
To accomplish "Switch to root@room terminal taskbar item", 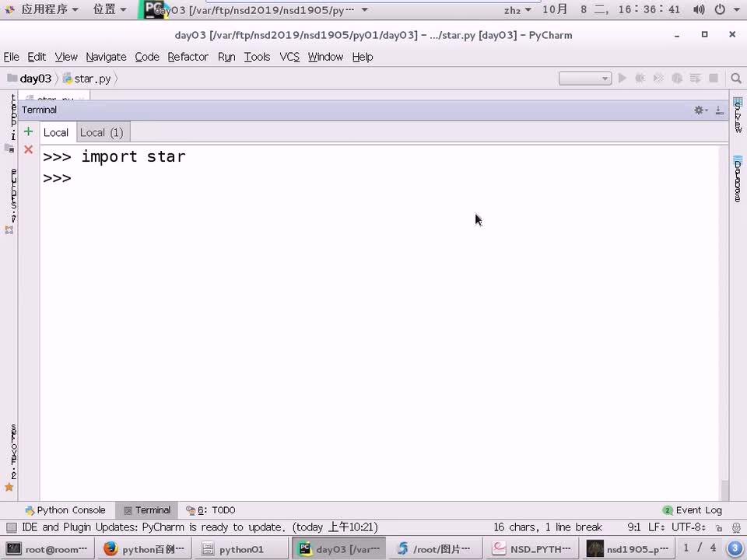I will click(x=47, y=549).
